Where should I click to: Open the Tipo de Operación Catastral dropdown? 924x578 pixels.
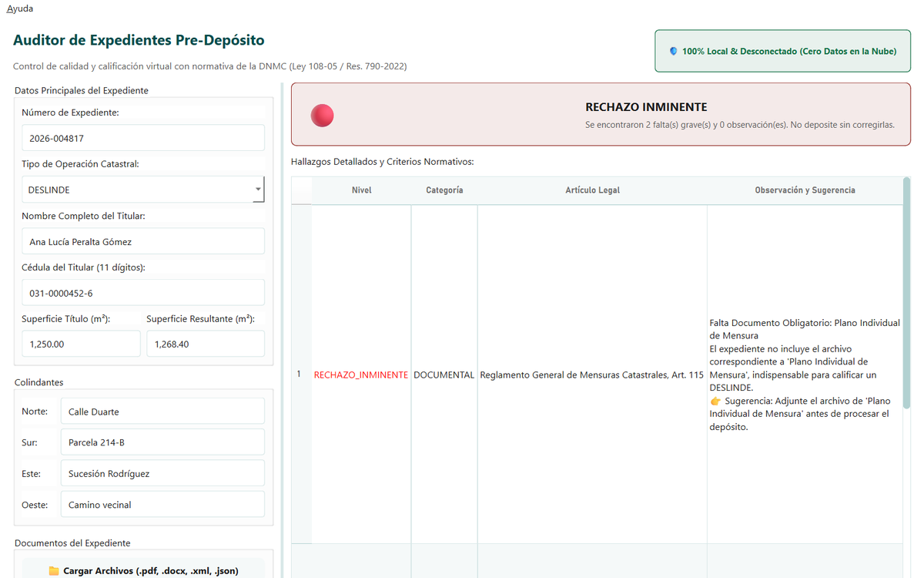tap(143, 189)
